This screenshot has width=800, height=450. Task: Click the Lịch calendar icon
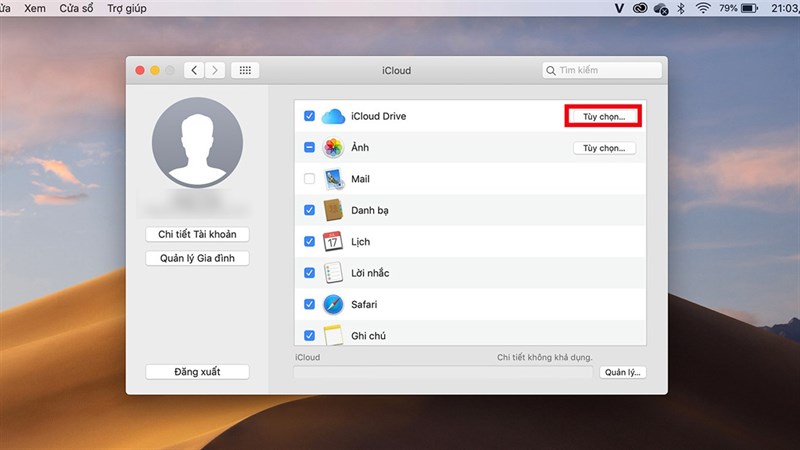tap(333, 241)
